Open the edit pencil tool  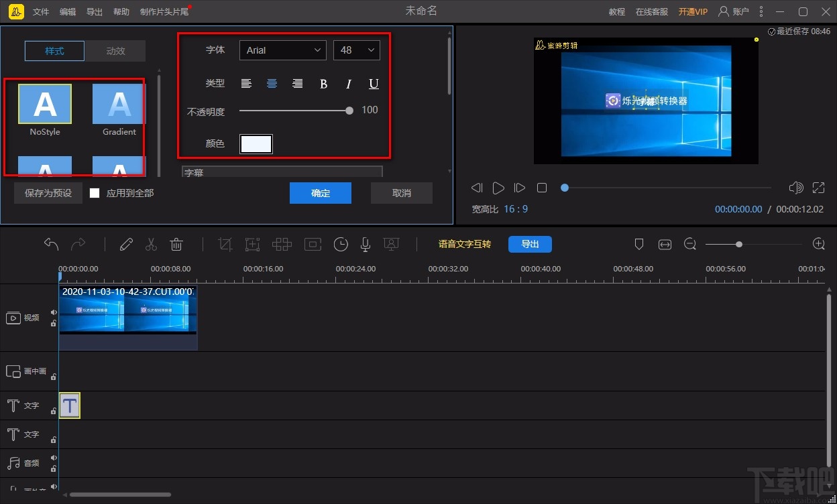[x=126, y=245]
